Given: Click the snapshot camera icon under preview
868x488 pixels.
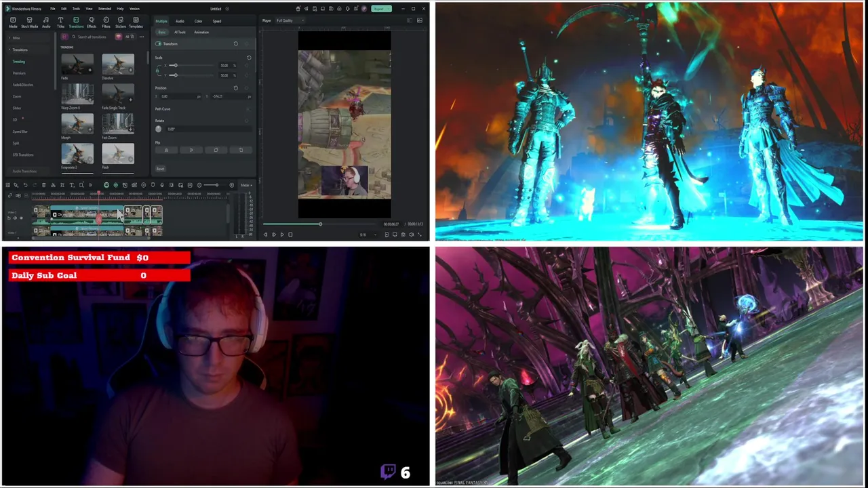Looking at the screenshot, I should pyautogui.click(x=403, y=235).
